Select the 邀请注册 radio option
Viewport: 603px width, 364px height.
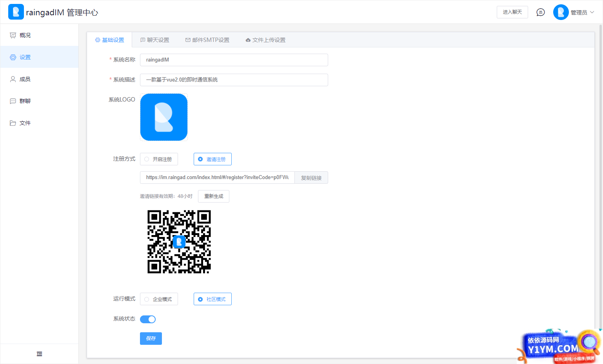click(213, 159)
